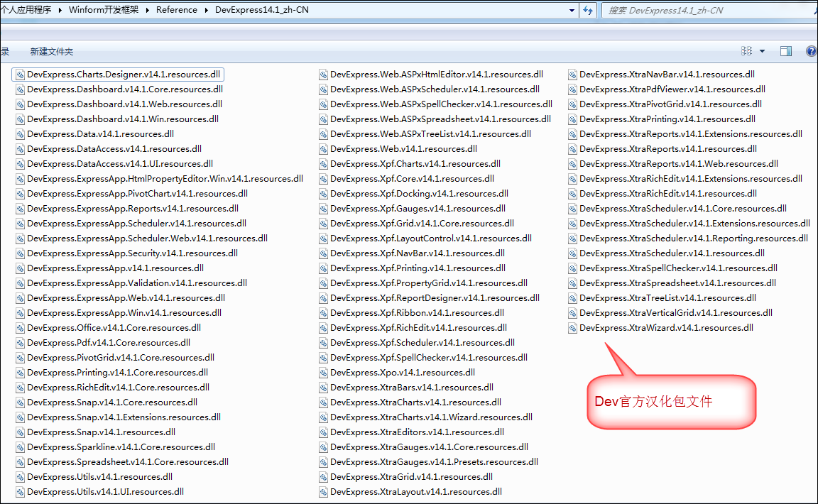Click the change view icon

(x=746, y=51)
